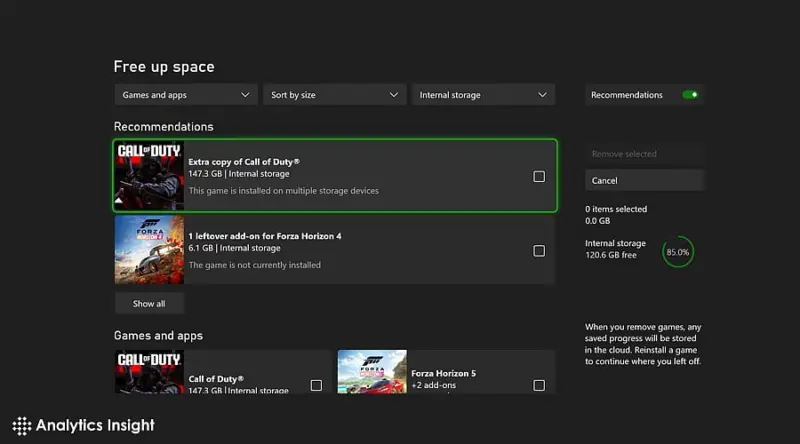Open the Call of Duty recommendation thumbnail
This screenshot has height=444, width=800.
(x=149, y=176)
